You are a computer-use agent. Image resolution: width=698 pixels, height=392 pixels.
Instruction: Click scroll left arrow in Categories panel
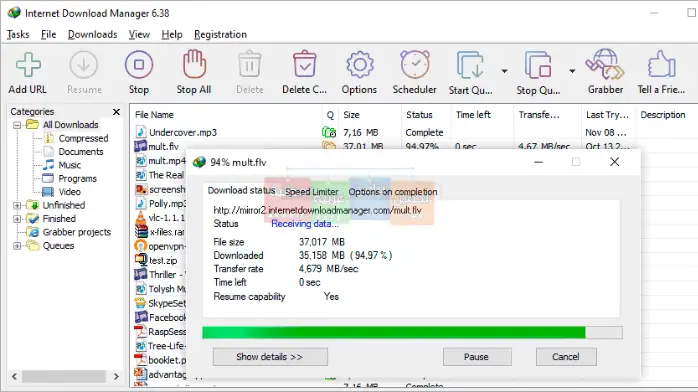pyautogui.click(x=14, y=376)
